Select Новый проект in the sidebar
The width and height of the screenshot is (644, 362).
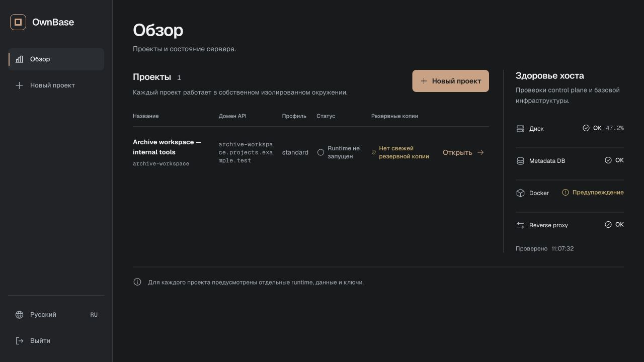pos(56,85)
